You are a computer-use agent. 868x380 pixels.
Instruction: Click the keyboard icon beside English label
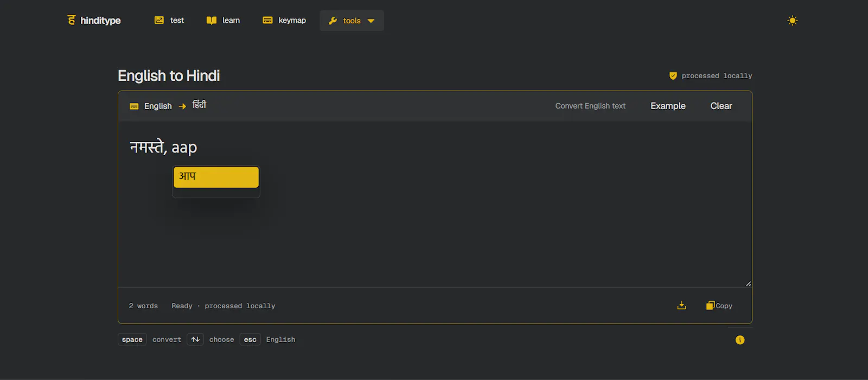(134, 106)
